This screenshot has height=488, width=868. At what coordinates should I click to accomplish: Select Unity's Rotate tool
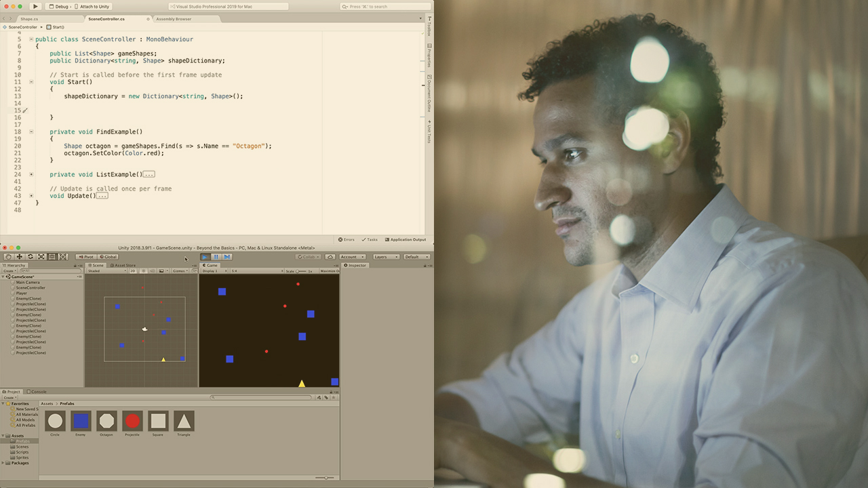point(31,257)
